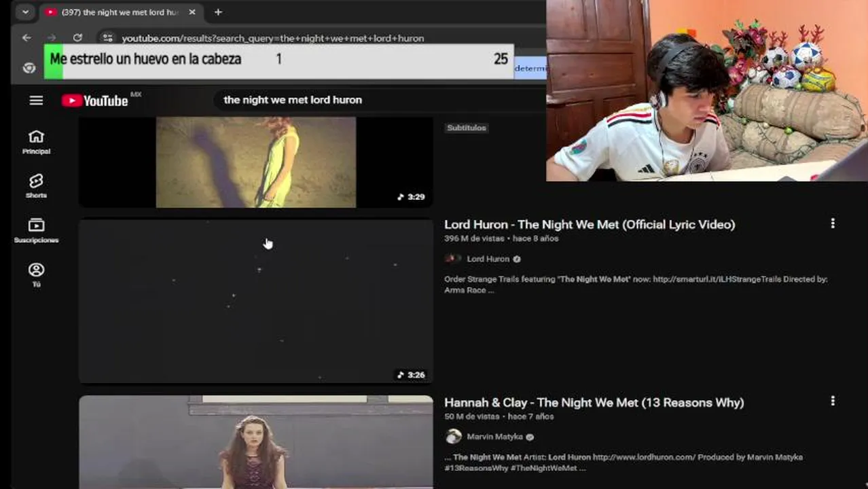This screenshot has height=489, width=868.
Task: Open Shorts in the sidebar
Action: tap(36, 186)
